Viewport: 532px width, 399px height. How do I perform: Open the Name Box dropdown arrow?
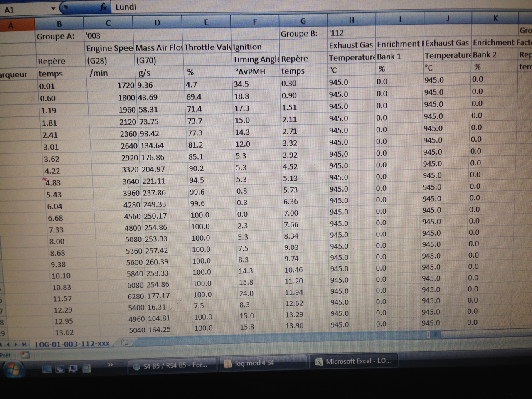[x=53, y=9]
